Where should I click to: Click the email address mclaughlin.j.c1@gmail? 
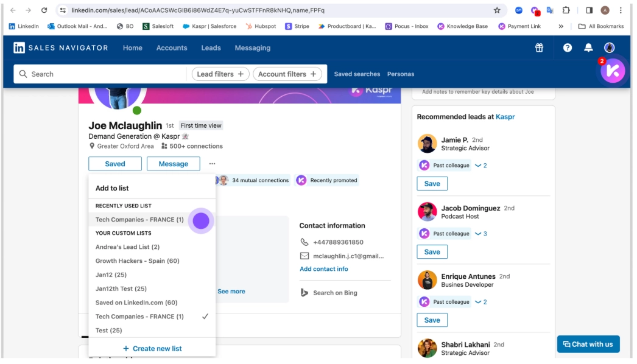[x=348, y=256]
